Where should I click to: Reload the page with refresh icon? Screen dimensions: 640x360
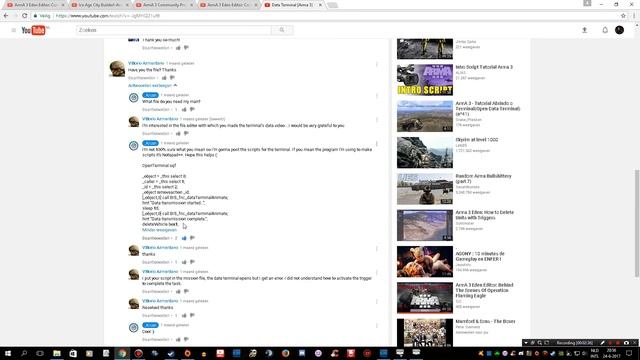(24, 16)
